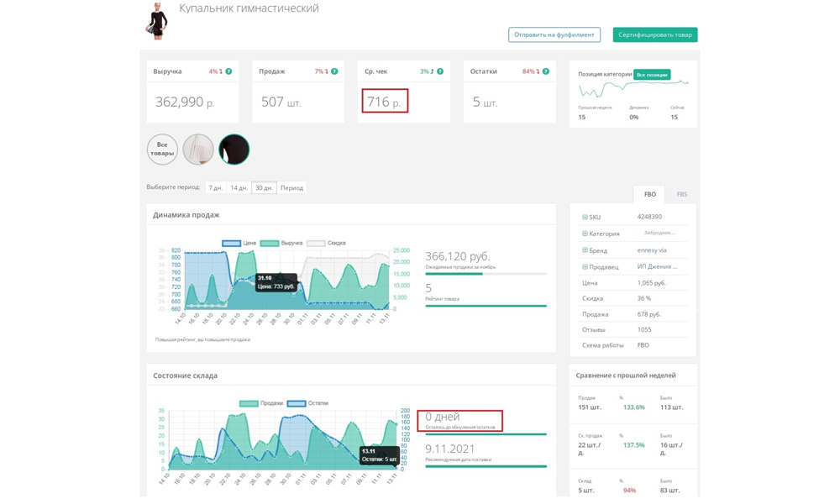This screenshot has height=504, width=840.
Task: Click help icon on Продаж card
Action: tap(334, 71)
